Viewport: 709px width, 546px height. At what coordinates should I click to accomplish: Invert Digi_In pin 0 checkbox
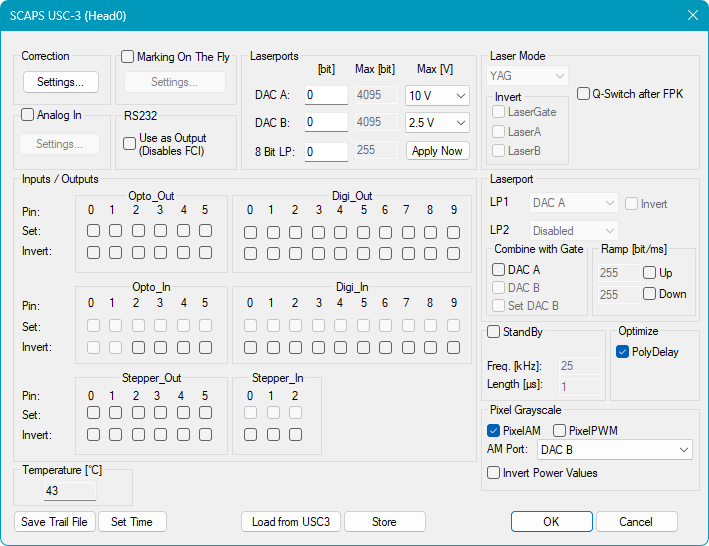point(251,347)
